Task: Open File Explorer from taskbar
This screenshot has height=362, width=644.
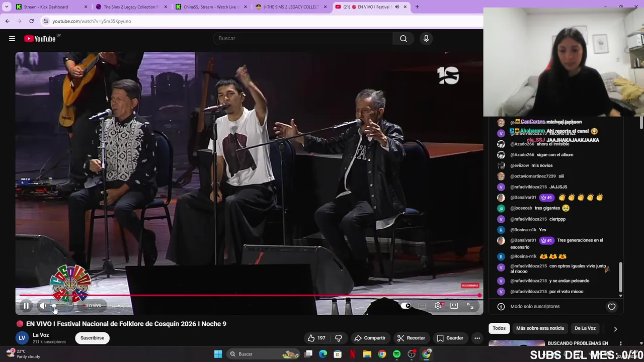Action: (367, 354)
